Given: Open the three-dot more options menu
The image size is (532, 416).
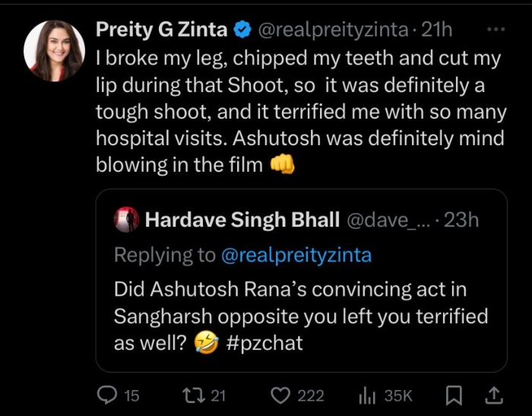Looking at the screenshot, I should pyautogui.click(x=495, y=30).
